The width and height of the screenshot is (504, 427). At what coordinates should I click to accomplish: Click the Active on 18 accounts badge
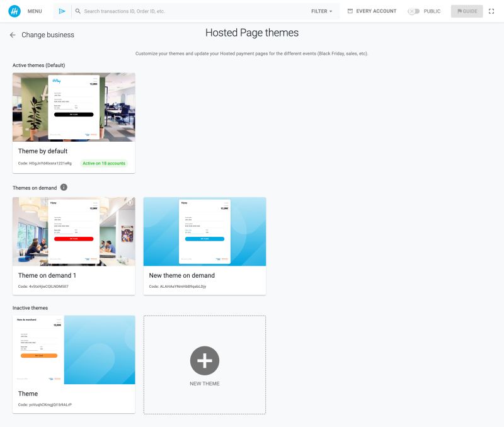click(103, 163)
